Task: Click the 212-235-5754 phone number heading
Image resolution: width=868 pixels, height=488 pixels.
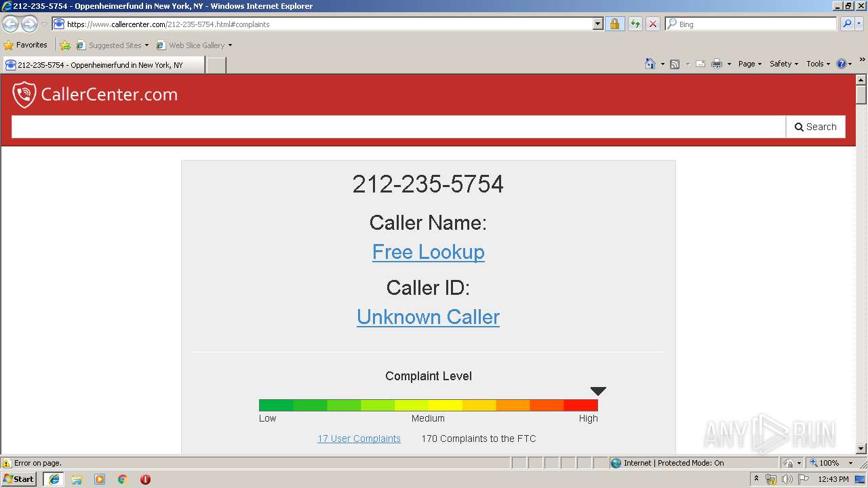Action: (428, 184)
